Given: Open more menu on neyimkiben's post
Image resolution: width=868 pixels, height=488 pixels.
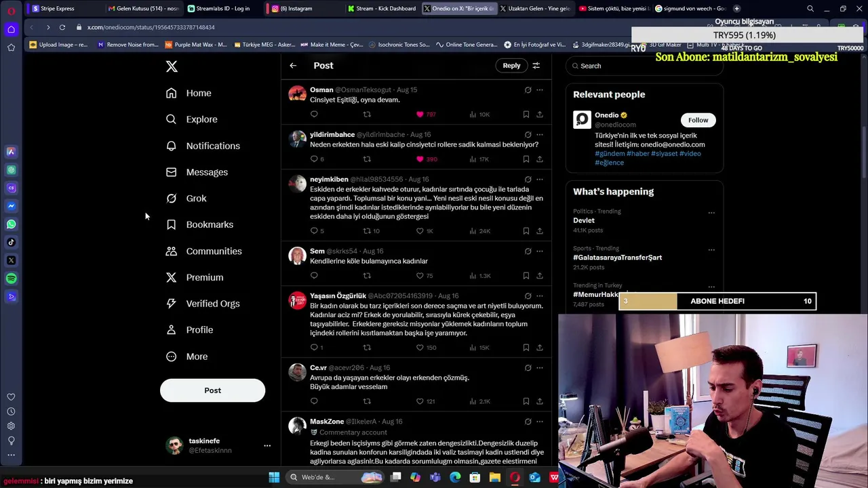Looking at the screenshot, I should click(540, 179).
